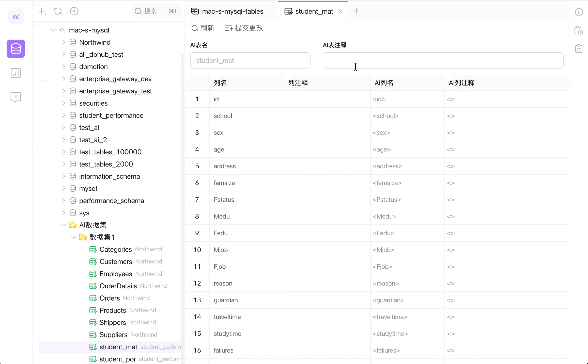Select Shippers table in tree
The width and height of the screenshot is (588, 364).
coord(113,323)
